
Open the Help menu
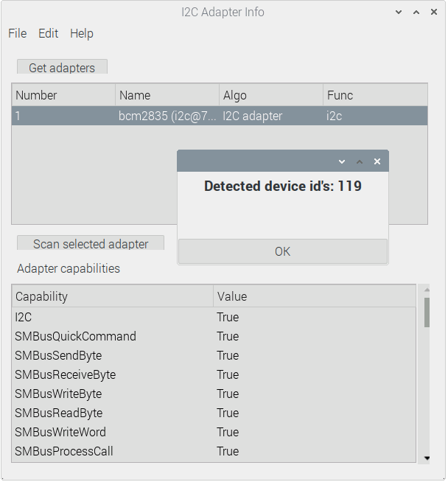pyautogui.click(x=82, y=33)
